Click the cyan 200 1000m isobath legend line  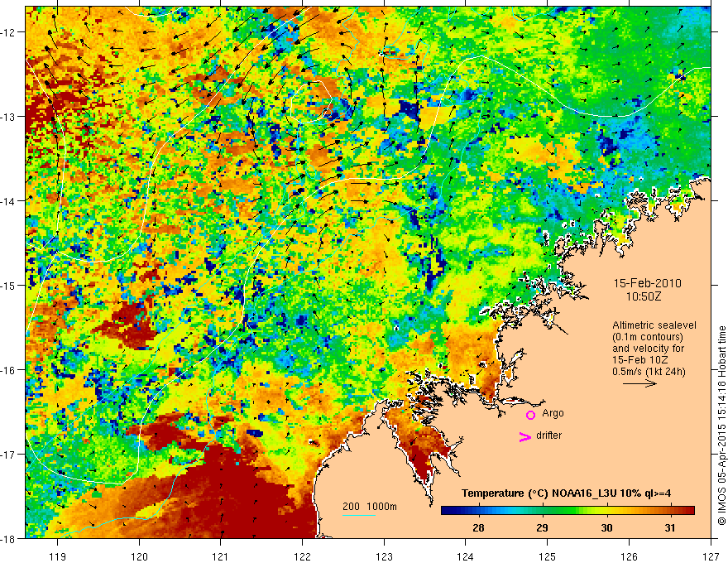tap(359, 515)
